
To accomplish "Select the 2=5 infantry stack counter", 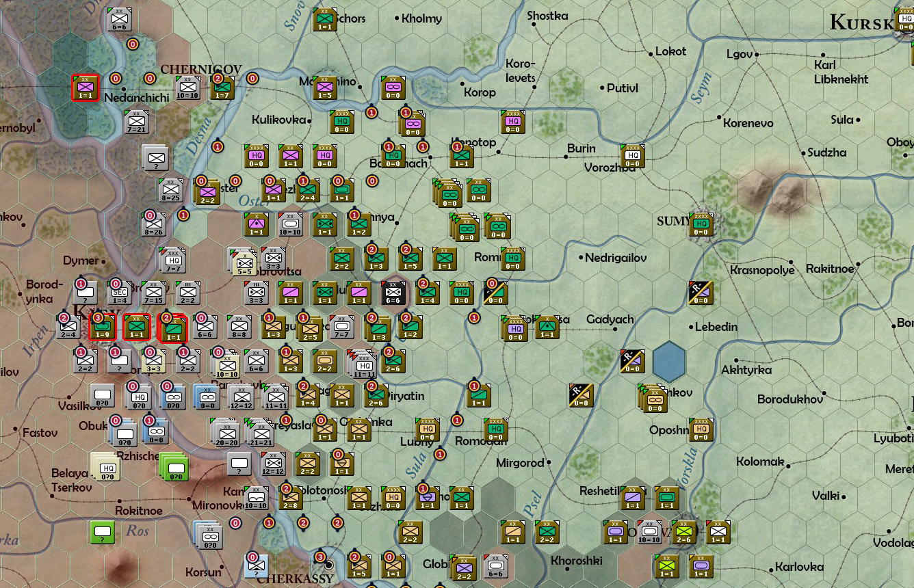I will coord(309,329).
